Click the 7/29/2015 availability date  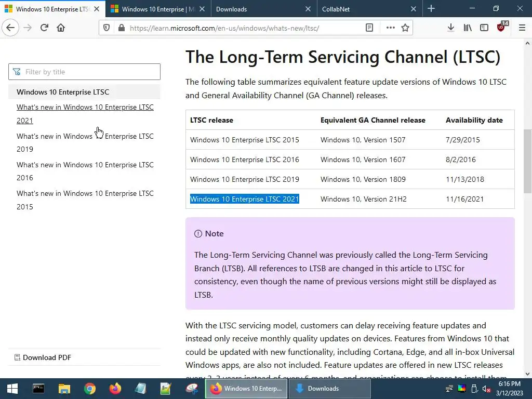[x=463, y=140]
